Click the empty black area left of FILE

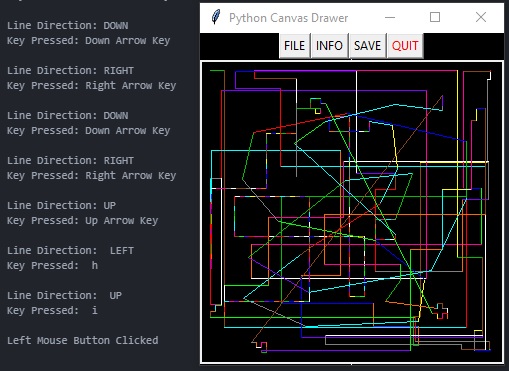[x=240, y=46]
